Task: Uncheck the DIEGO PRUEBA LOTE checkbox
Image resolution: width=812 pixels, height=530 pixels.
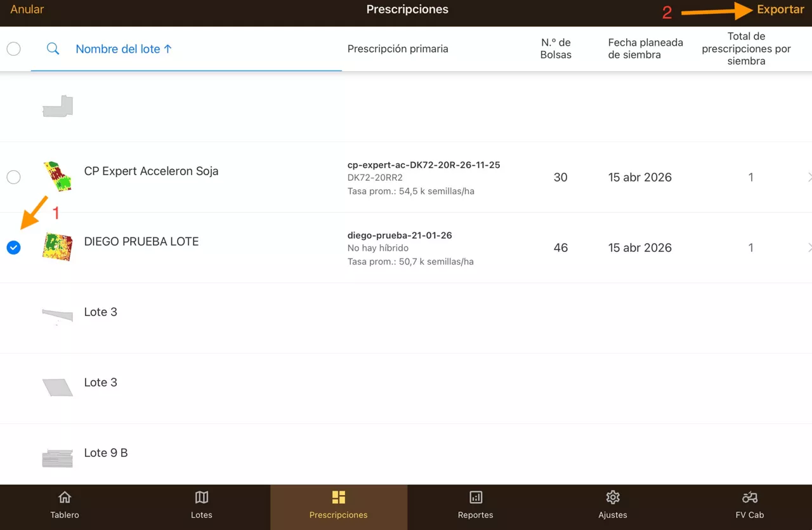Action: [x=13, y=248]
